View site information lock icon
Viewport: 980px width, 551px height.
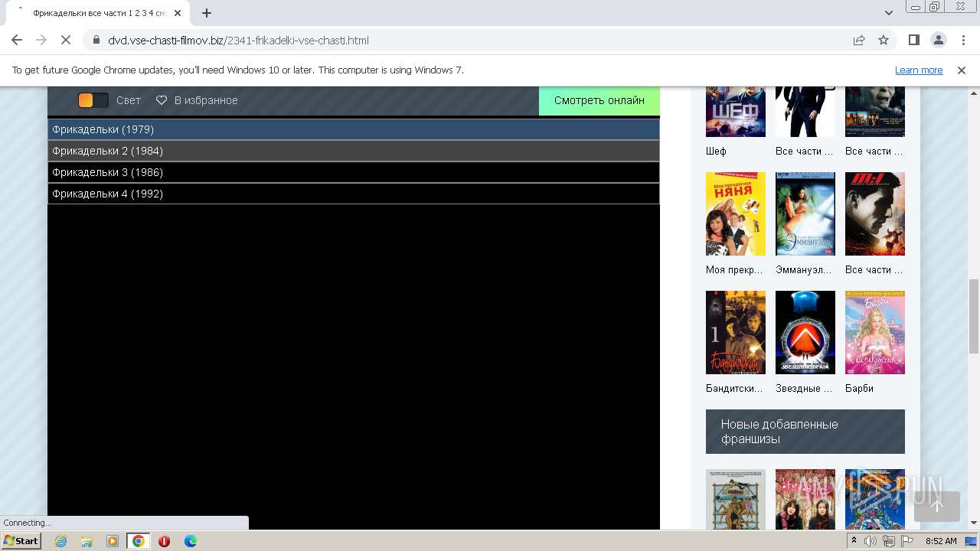(x=96, y=40)
